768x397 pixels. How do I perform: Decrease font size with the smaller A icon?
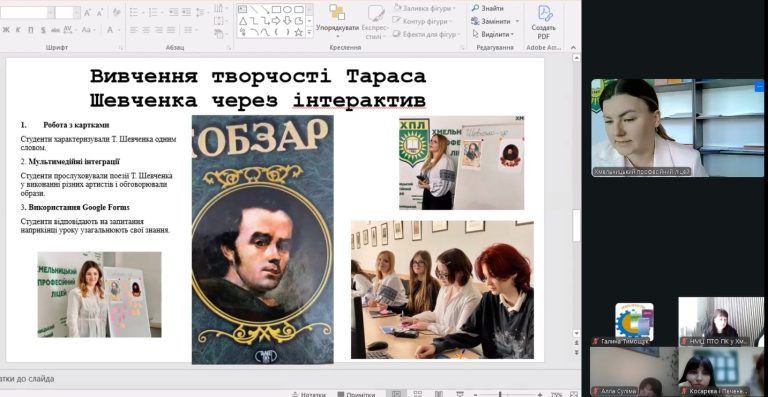coord(99,13)
